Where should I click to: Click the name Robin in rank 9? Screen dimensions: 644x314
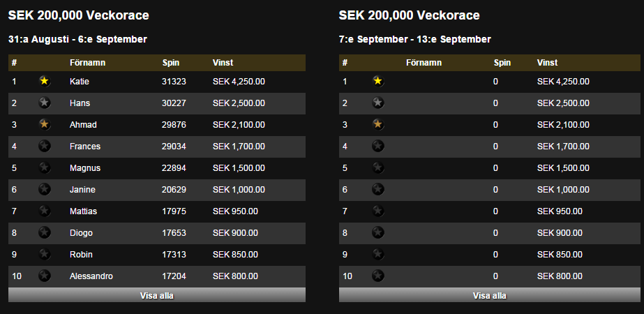click(81, 255)
